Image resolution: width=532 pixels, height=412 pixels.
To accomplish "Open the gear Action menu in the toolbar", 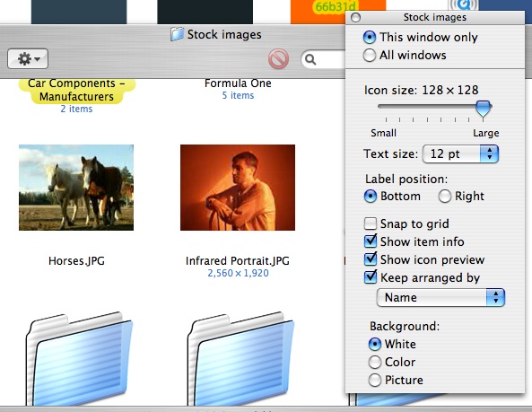I will (28, 58).
